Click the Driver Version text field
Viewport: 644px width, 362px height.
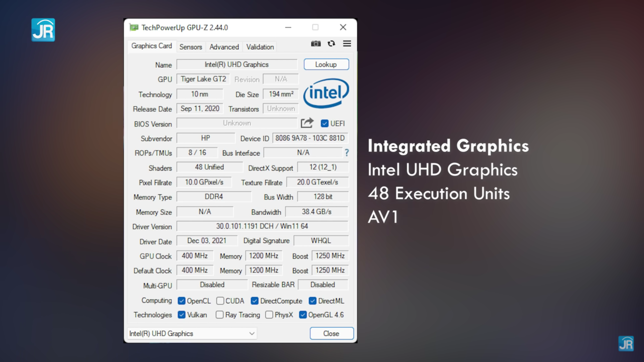(262, 226)
